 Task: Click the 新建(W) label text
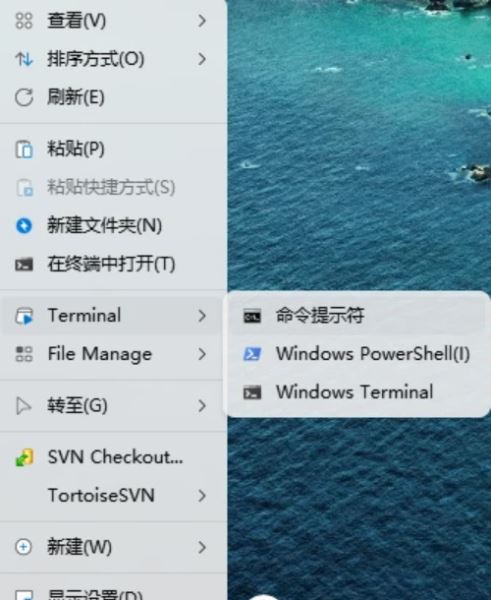coord(79,547)
